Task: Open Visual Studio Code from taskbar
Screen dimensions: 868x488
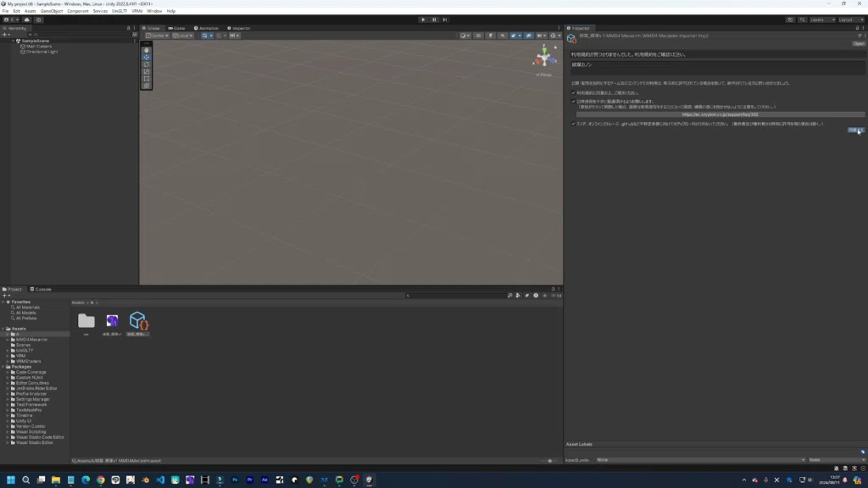Action: pos(160,480)
